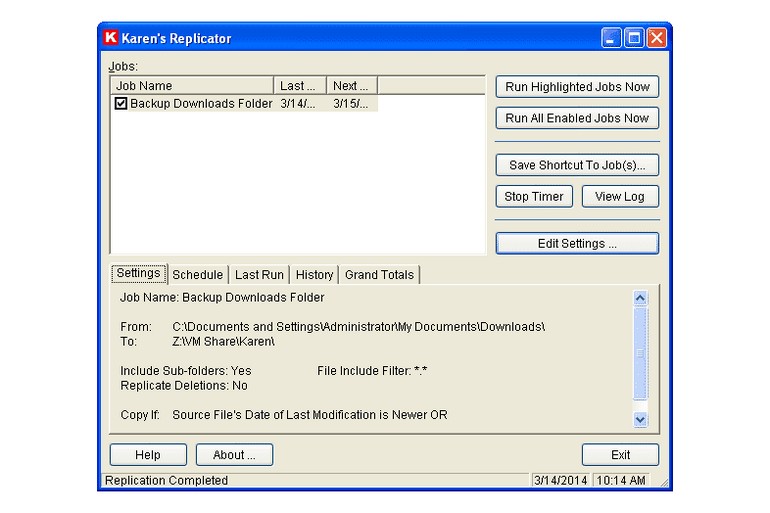Open Edit Settings
This screenshot has width=770, height=513.
(x=577, y=243)
